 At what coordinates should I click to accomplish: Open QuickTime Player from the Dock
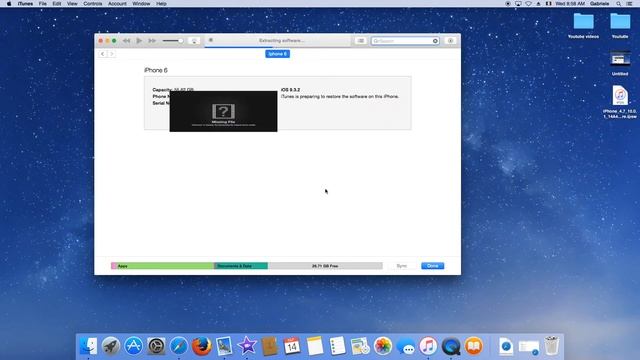point(451,346)
